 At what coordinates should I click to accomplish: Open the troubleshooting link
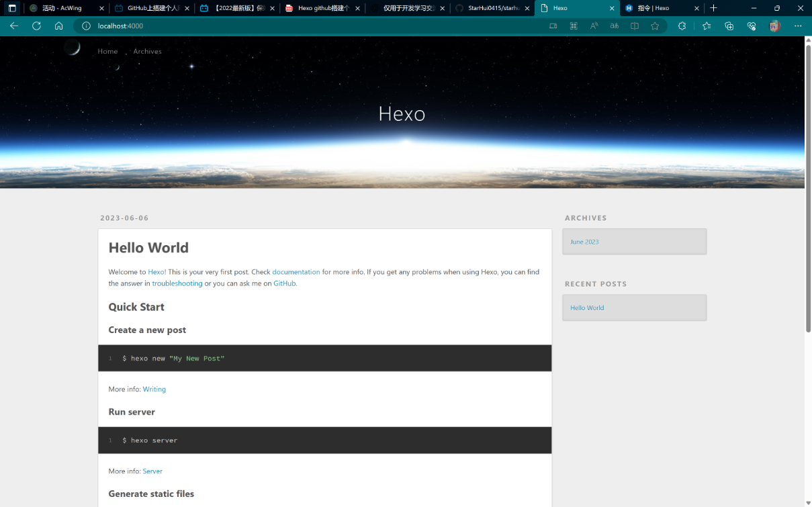tap(177, 283)
